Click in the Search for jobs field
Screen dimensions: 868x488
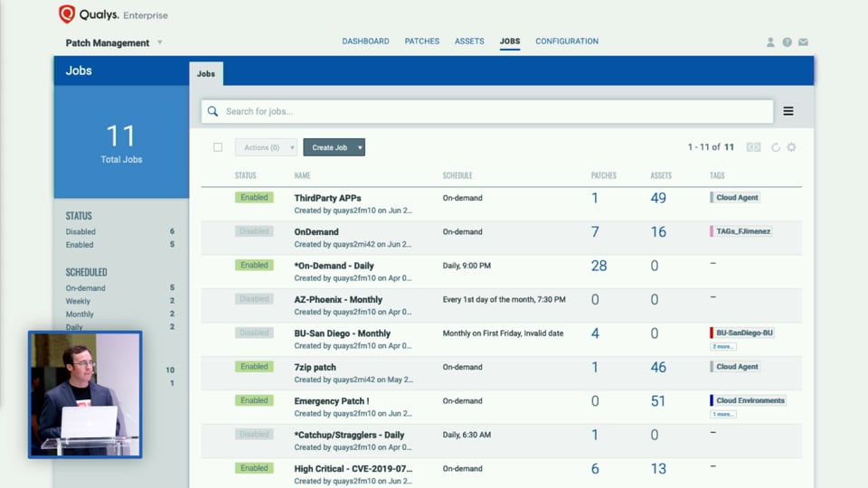pyautogui.click(x=487, y=111)
